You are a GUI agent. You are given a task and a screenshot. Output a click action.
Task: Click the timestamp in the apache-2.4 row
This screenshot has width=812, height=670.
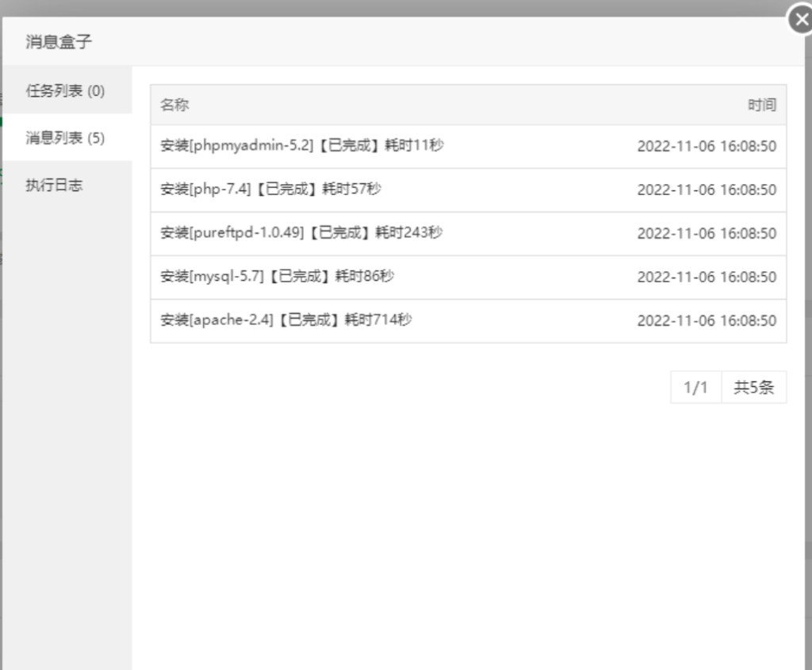[706, 321]
